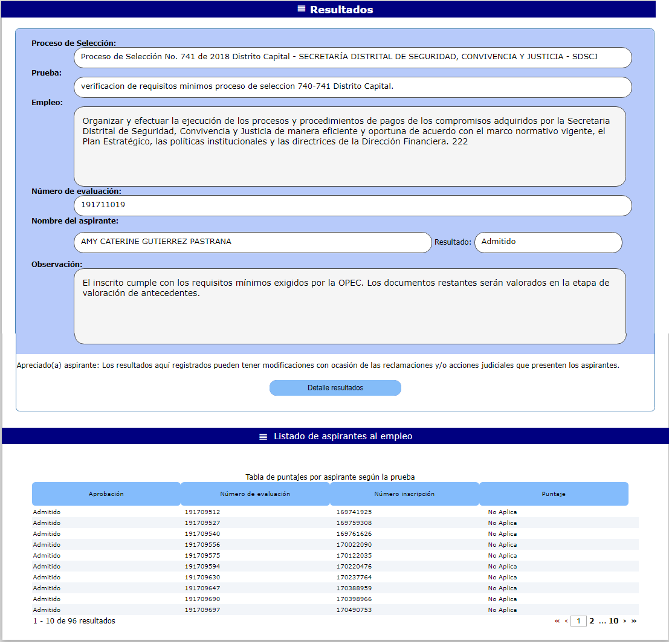
Task: Click the Empleo description text area
Action: point(349,146)
